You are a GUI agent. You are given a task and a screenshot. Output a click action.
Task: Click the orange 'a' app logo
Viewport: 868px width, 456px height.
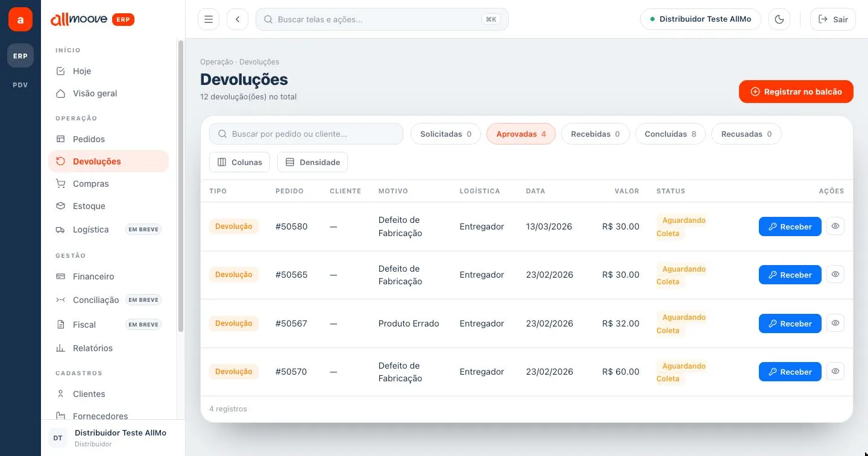[x=20, y=20]
